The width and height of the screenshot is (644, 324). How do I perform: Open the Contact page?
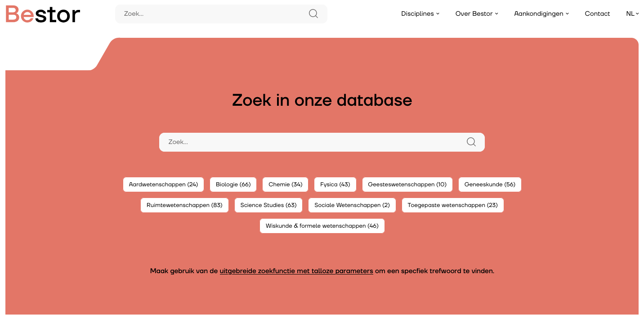point(597,14)
